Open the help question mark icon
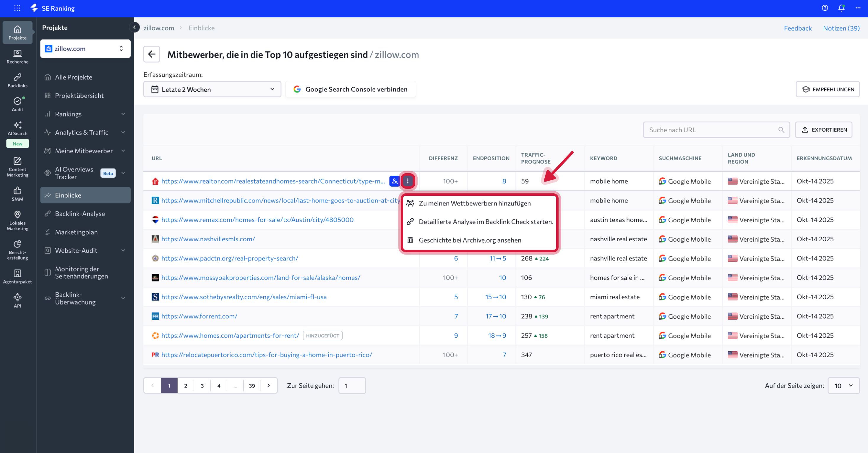Image resolution: width=868 pixels, height=453 pixels. point(825,8)
